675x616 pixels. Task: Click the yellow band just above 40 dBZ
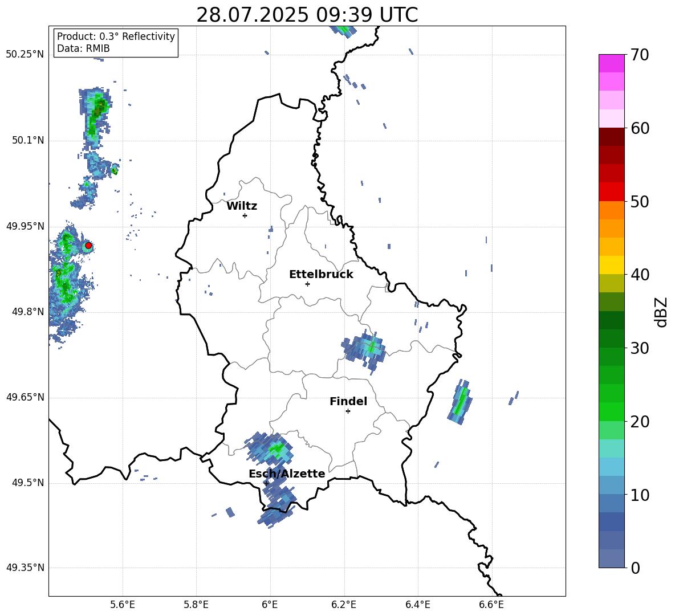click(x=611, y=265)
